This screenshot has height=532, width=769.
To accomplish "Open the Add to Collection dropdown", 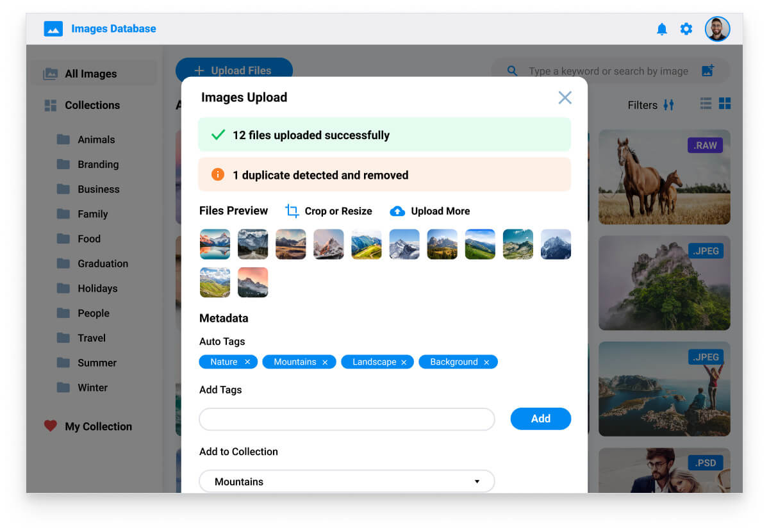I will pos(347,481).
